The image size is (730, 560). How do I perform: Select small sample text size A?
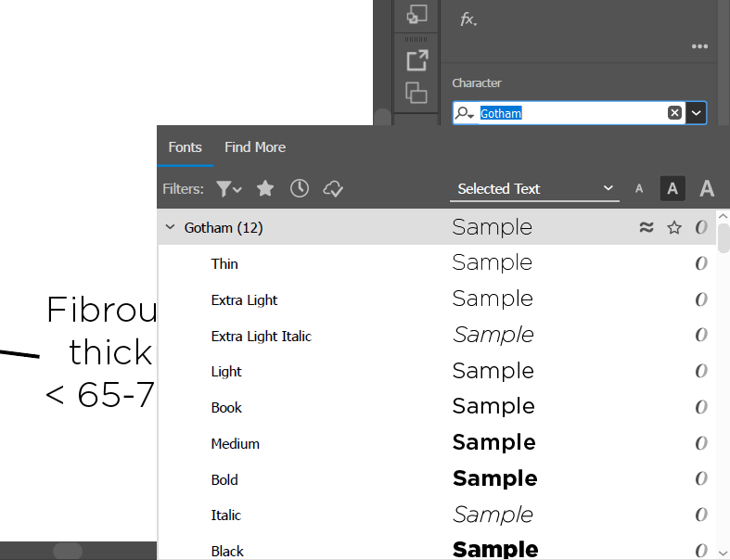[x=639, y=188]
